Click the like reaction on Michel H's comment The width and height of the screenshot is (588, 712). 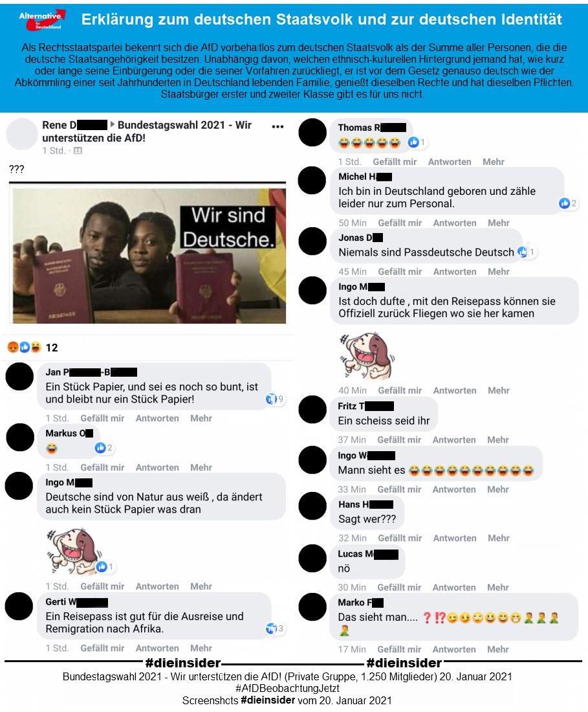[567, 203]
